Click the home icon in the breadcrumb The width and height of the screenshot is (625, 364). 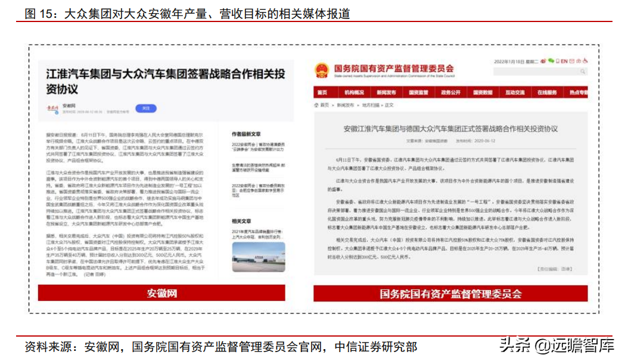316,105
